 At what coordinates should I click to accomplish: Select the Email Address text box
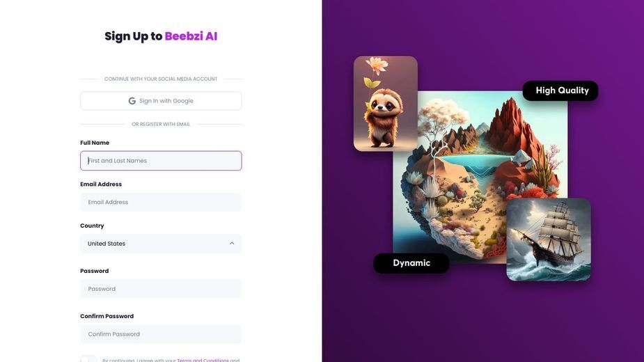click(161, 202)
